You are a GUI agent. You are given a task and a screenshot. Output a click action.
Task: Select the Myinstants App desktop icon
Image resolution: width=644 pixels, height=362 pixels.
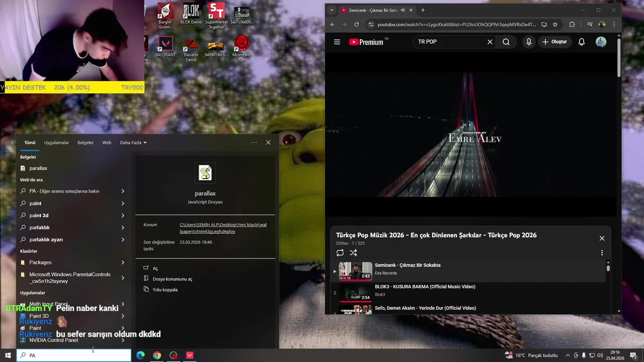coord(242,49)
